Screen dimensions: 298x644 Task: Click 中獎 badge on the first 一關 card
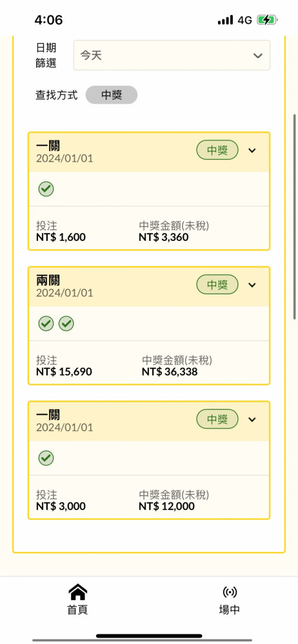[217, 150]
